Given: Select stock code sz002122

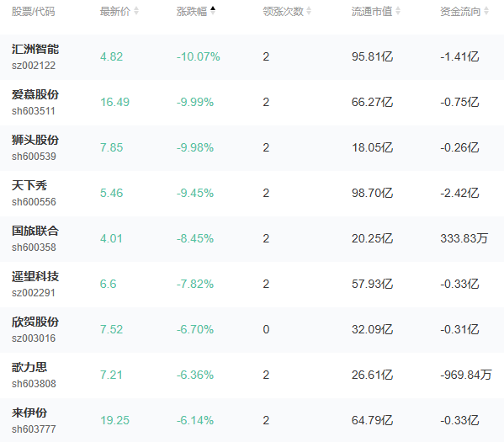Looking at the screenshot, I should [x=34, y=66].
